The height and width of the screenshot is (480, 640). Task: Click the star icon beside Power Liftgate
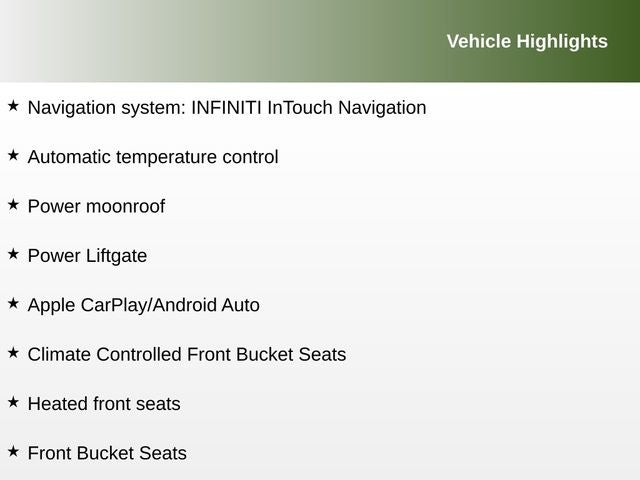[x=13, y=254]
